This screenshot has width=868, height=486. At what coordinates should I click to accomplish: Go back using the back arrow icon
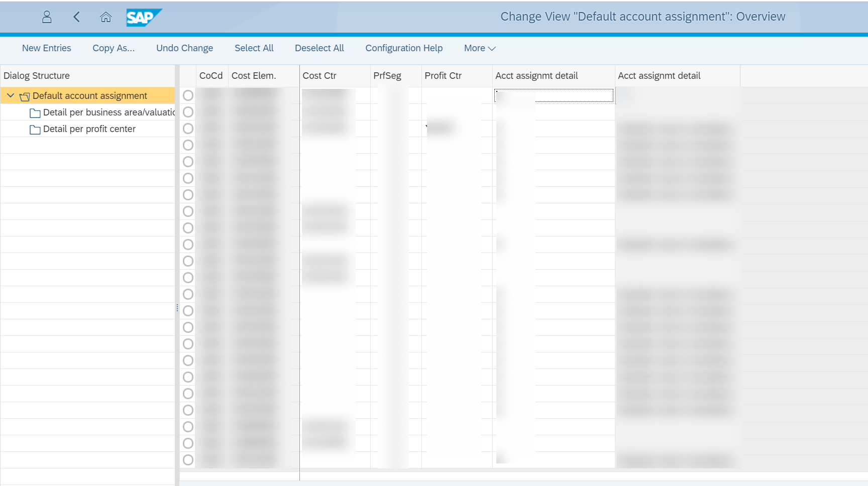coord(76,17)
